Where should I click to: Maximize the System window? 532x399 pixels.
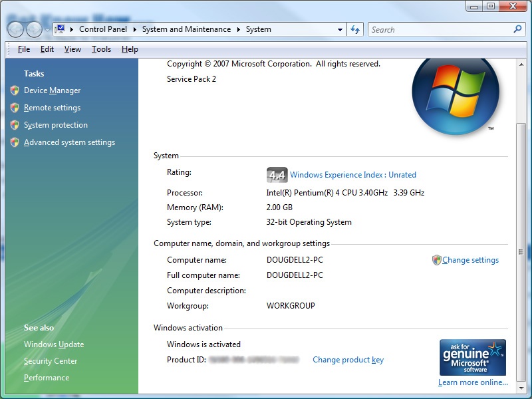pyautogui.click(x=491, y=6)
